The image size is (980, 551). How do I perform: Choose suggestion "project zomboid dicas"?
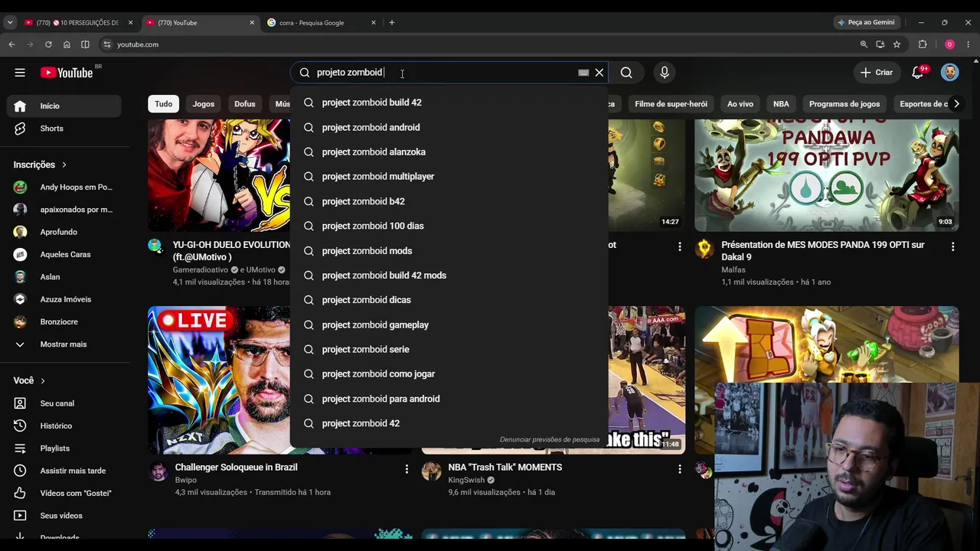click(x=449, y=300)
